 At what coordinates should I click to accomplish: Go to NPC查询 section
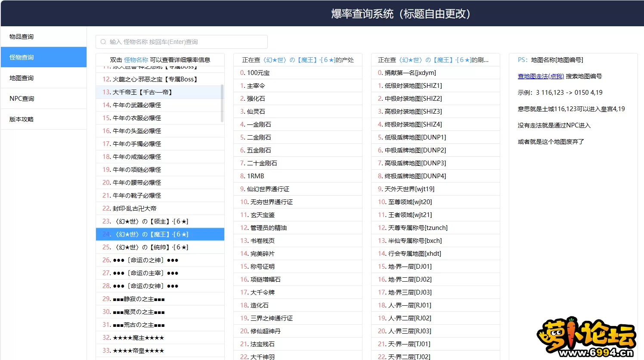[43, 99]
